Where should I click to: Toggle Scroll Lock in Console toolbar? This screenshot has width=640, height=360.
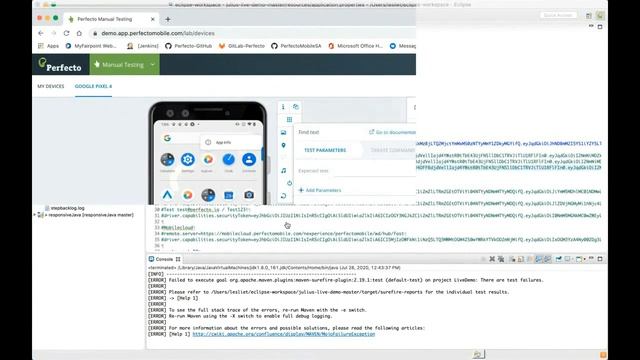coord(521,259)
